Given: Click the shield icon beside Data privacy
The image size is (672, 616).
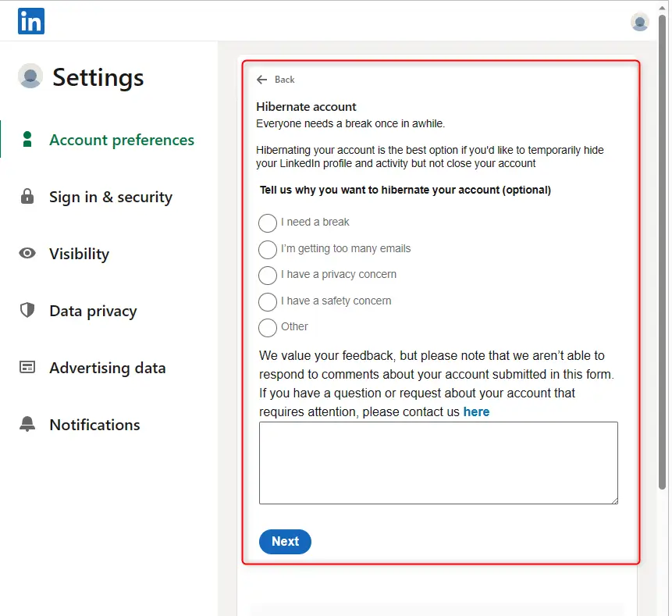Looking at the screenshot, I should pyautogui.click(x=27, y=310).
